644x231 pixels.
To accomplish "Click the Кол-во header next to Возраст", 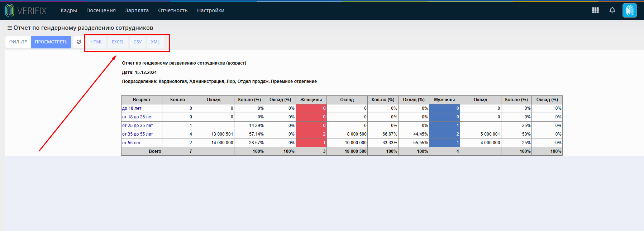I will click(x=177, y=100).
